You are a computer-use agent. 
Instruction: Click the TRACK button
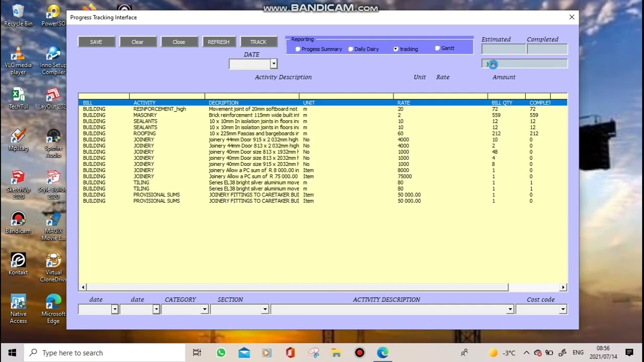tap(259, 42)
